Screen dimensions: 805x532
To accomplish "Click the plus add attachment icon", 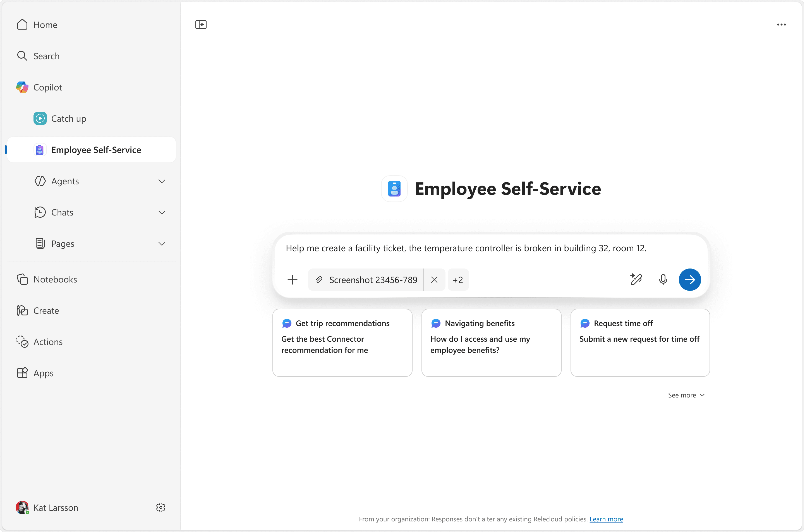I will (293, 280).
